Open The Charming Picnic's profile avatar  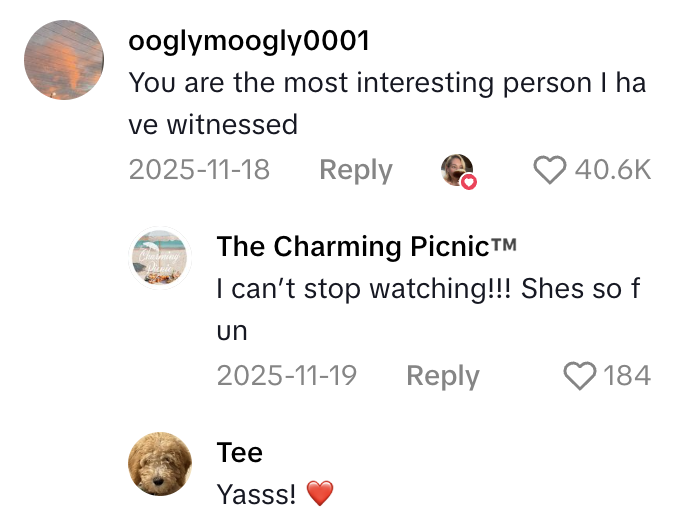[160, 257]
